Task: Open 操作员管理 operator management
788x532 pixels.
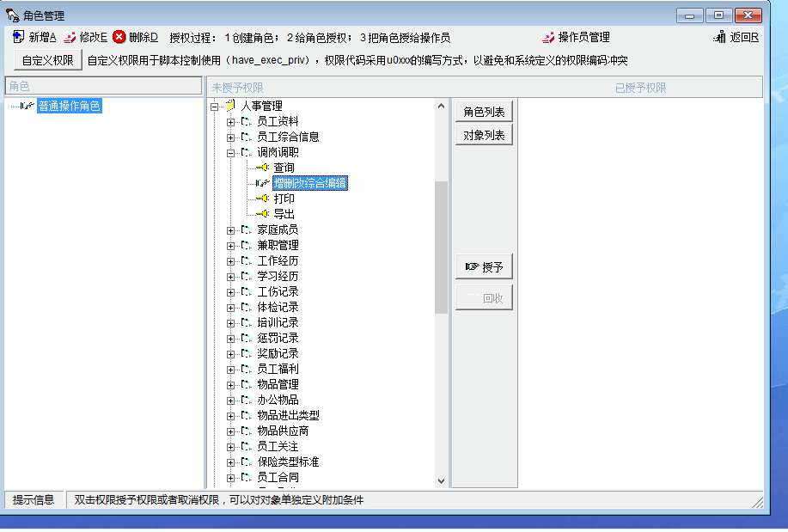Action: [576, 37]
